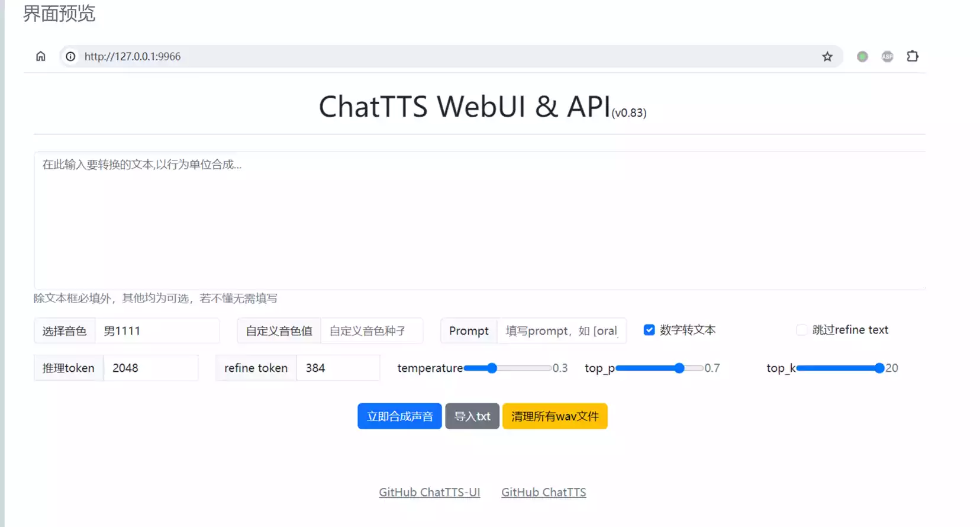The height and width of the screenshot is (527, 980).
Task: Click the green circle extension icon
Action: tap(862, 56)
